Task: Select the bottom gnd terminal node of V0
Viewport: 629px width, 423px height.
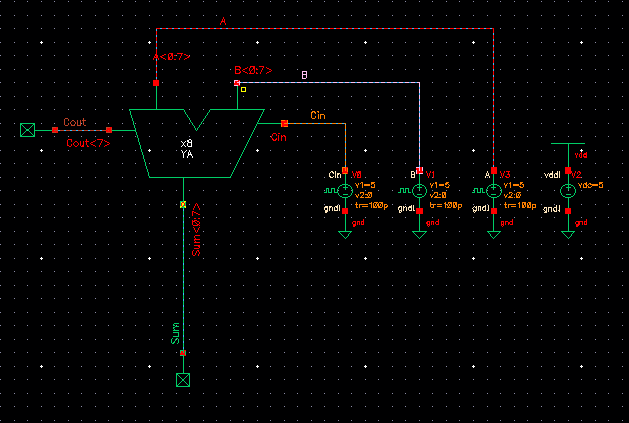Action: (345, 211)
